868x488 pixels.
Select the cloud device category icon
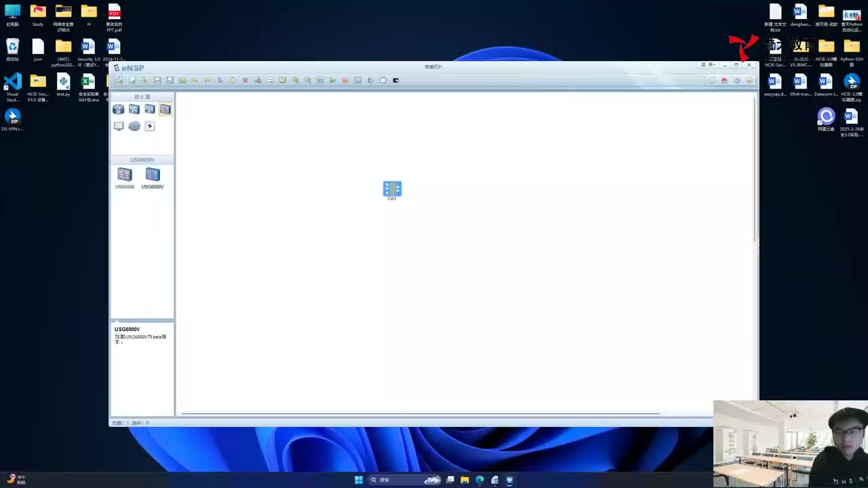134,126
